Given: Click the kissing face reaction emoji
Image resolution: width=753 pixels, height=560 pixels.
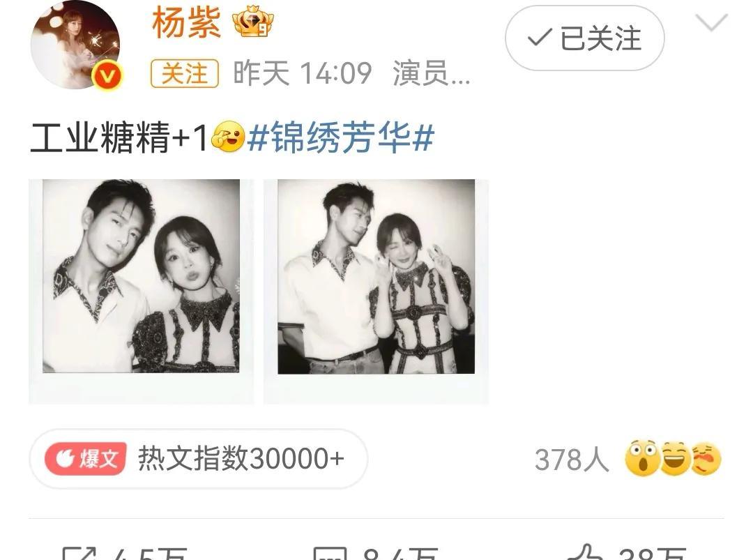Looking at the screenshot, I should 706,459.
